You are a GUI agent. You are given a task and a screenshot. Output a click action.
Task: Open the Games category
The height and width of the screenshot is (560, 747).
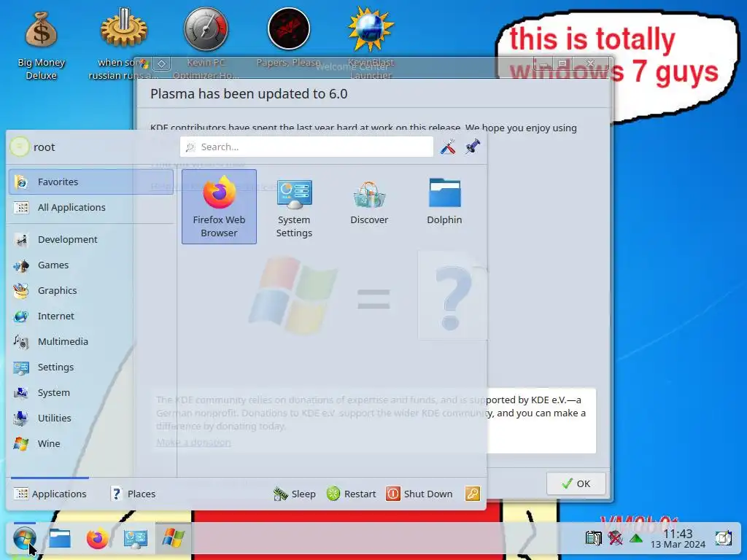pos(91,265)
